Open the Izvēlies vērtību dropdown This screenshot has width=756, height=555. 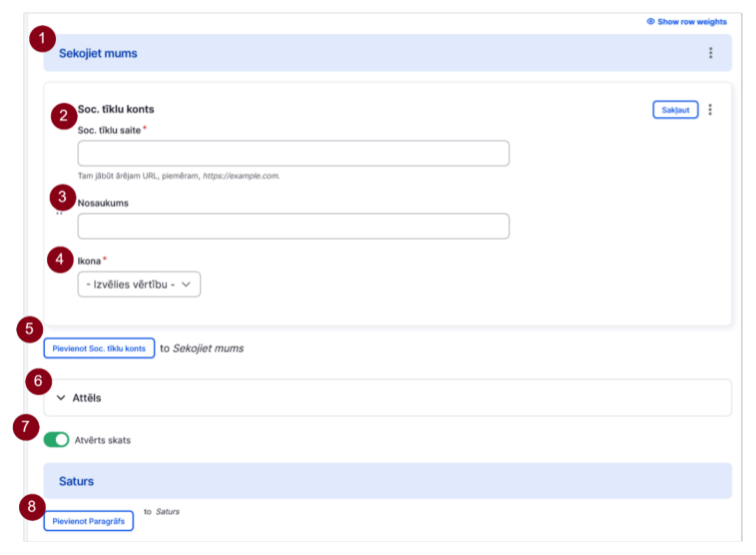click(139, 284)
